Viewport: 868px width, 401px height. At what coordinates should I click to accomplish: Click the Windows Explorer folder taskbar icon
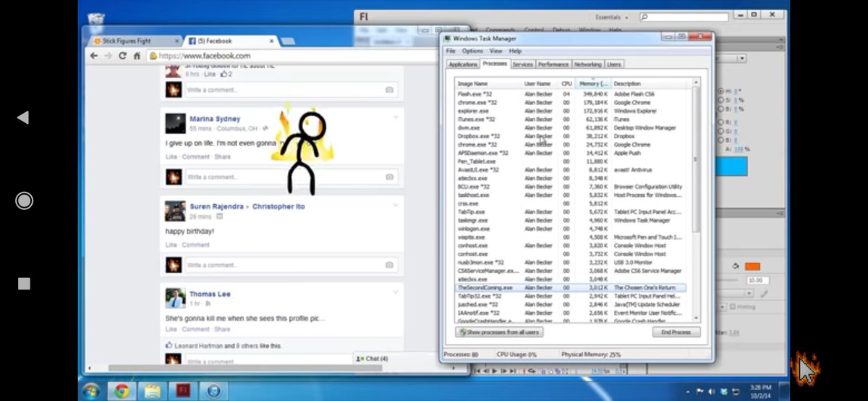tap(153, 391)
